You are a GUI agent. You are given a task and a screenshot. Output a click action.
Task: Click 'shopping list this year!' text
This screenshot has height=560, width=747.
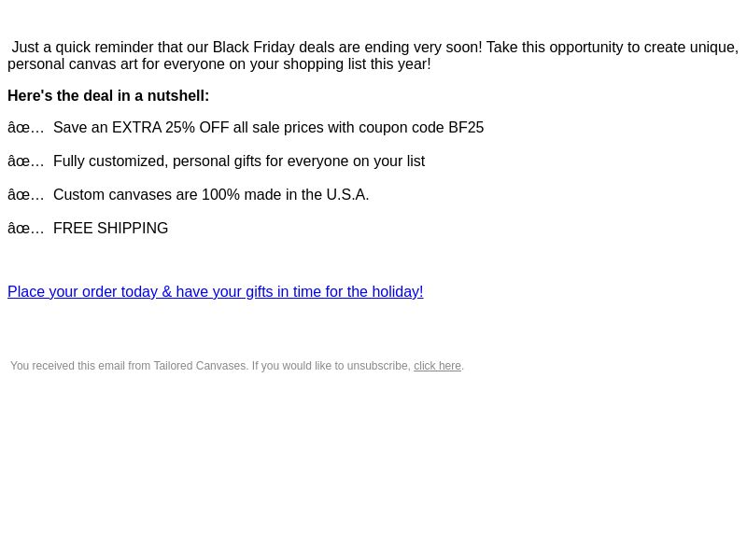357,63
